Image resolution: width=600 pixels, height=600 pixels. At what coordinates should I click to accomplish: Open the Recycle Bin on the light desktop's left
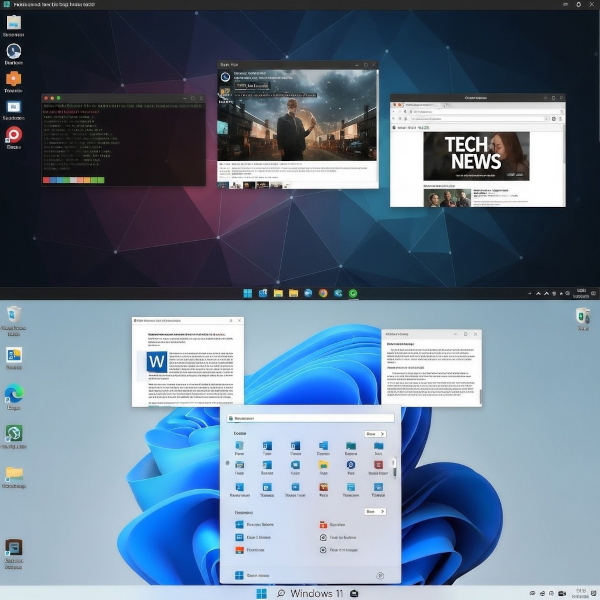[14, 315]
